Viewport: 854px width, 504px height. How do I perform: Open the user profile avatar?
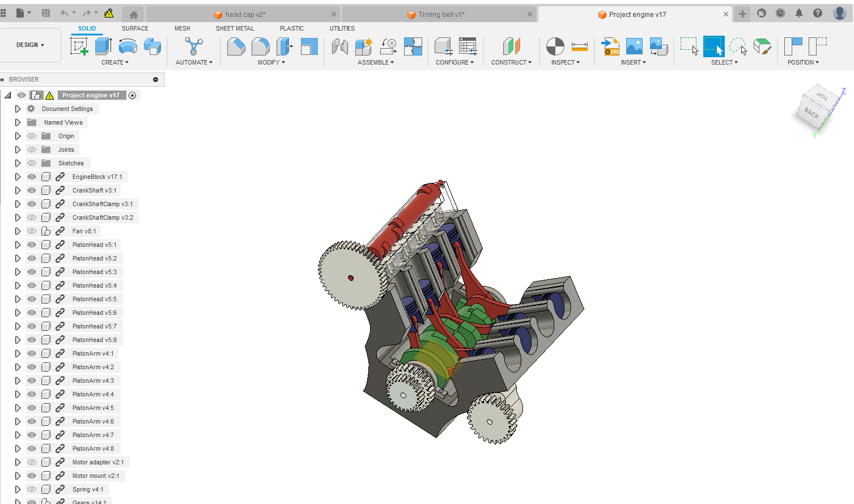point(840,13)
